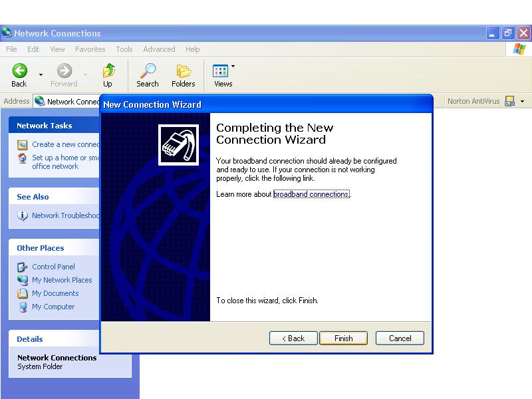Click the Back button in the wizard dialog
The width and height of the screenshot is (532, 399).
pos(293,338)
